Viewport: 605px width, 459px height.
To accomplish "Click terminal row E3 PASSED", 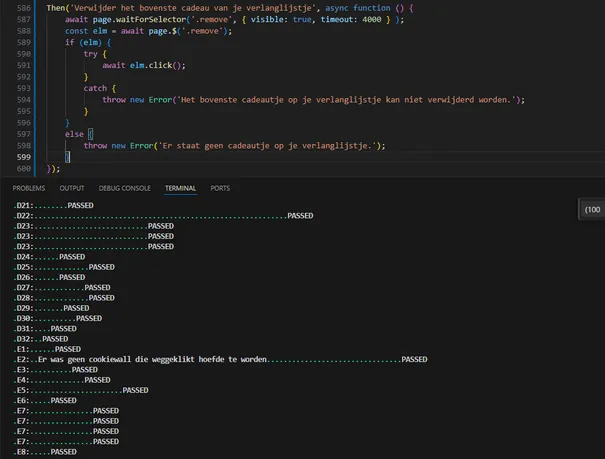I will pyautogui.click(x=56, y=370).
